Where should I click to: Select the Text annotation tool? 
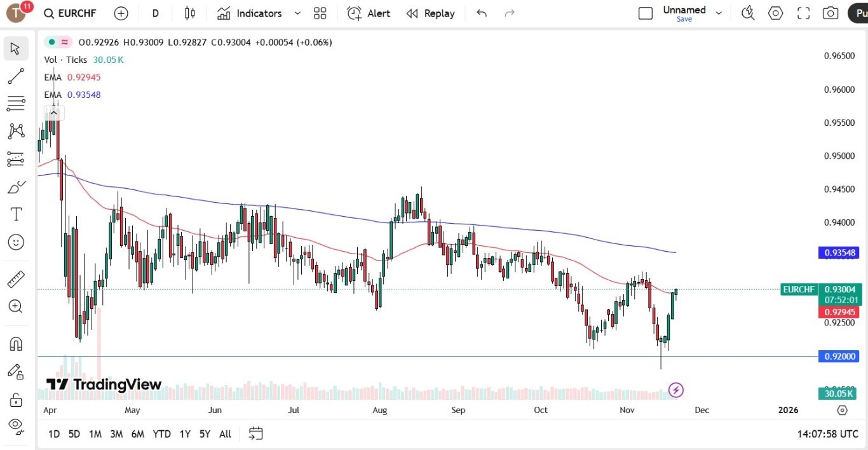[x=16, y=214]
